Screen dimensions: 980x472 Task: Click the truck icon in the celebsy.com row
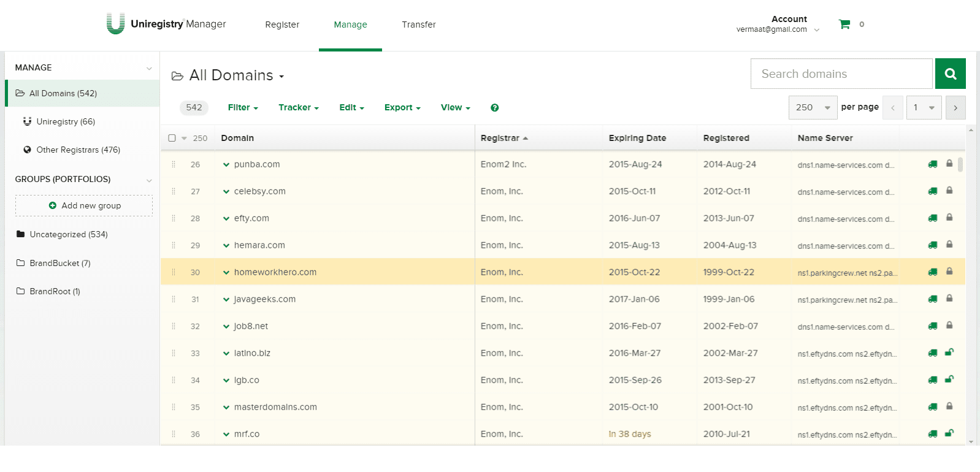[x=932, y=191]
